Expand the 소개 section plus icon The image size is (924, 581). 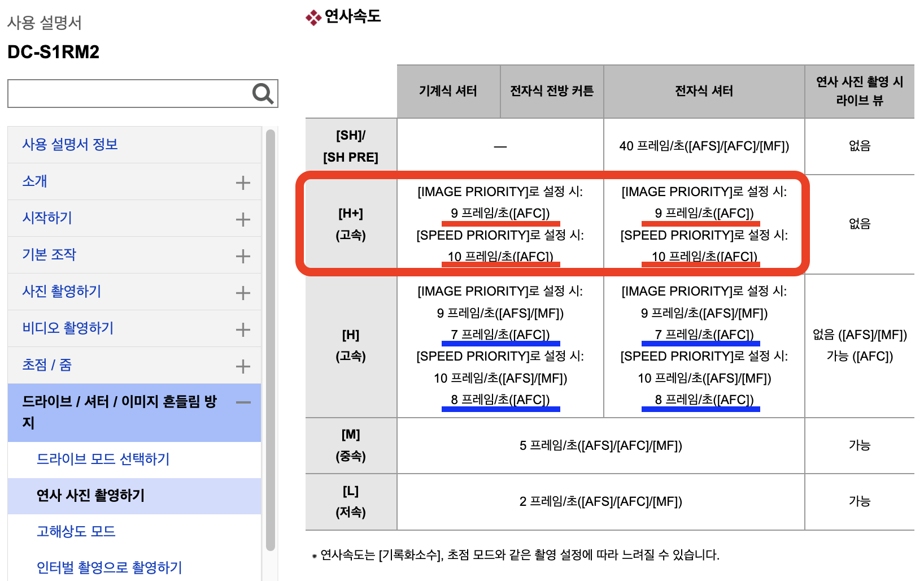pos(243,183)
